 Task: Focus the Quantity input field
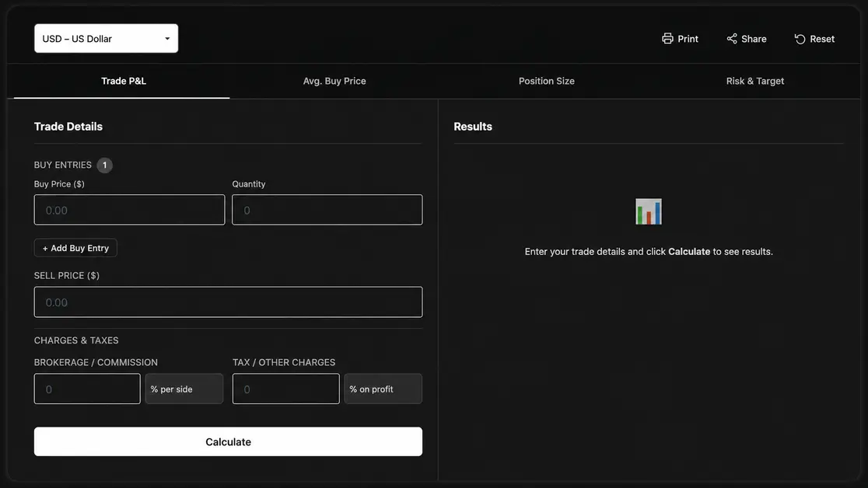327,210
